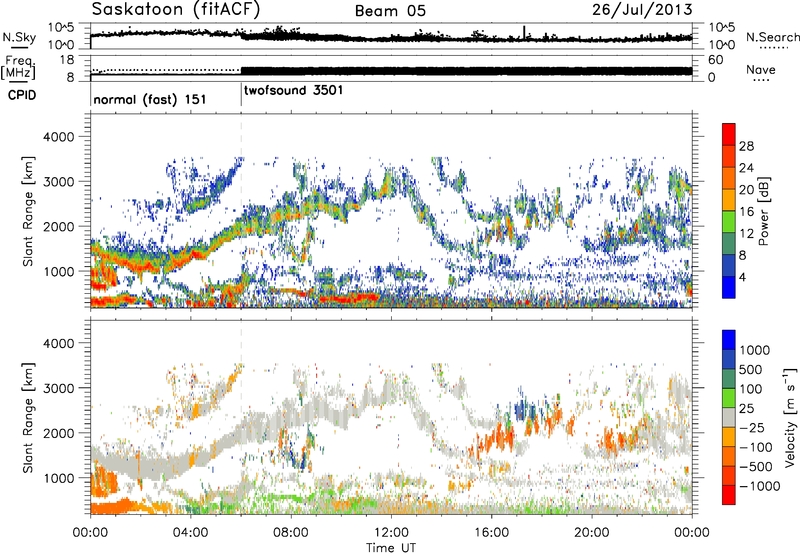This screenshot has width=800, height=554.
Task: Click the 'Velocity [m s⁻¹]' colorbar label
Action: point(790,417)
